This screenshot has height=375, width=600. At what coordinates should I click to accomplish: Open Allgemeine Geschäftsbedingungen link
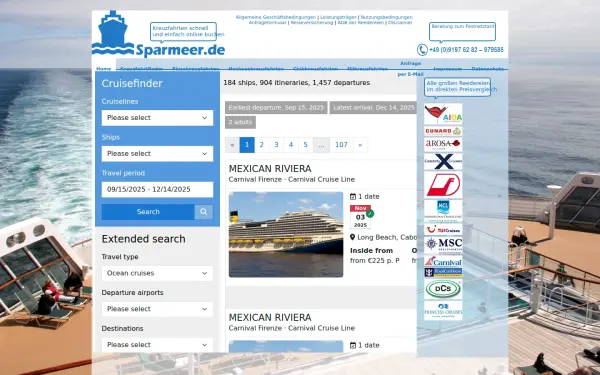coord(276,17)
